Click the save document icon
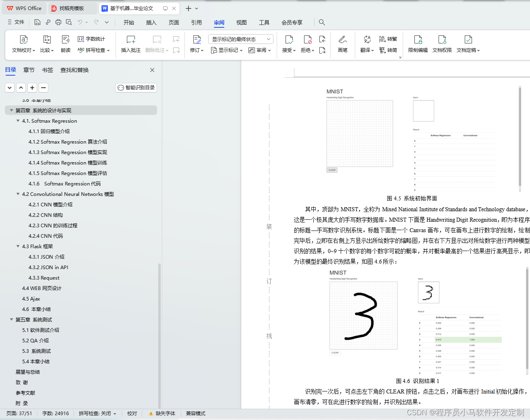The image size is (530, 420). tap(37, 22)
